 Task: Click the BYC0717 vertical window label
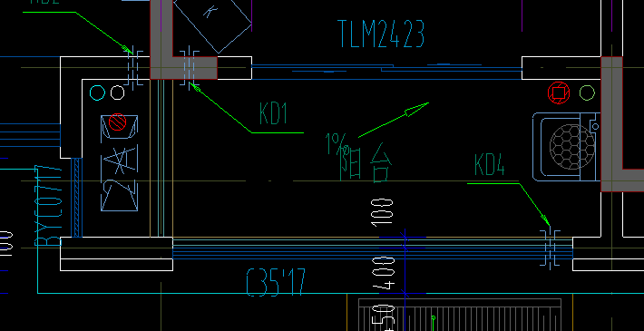tap(48, 205)
